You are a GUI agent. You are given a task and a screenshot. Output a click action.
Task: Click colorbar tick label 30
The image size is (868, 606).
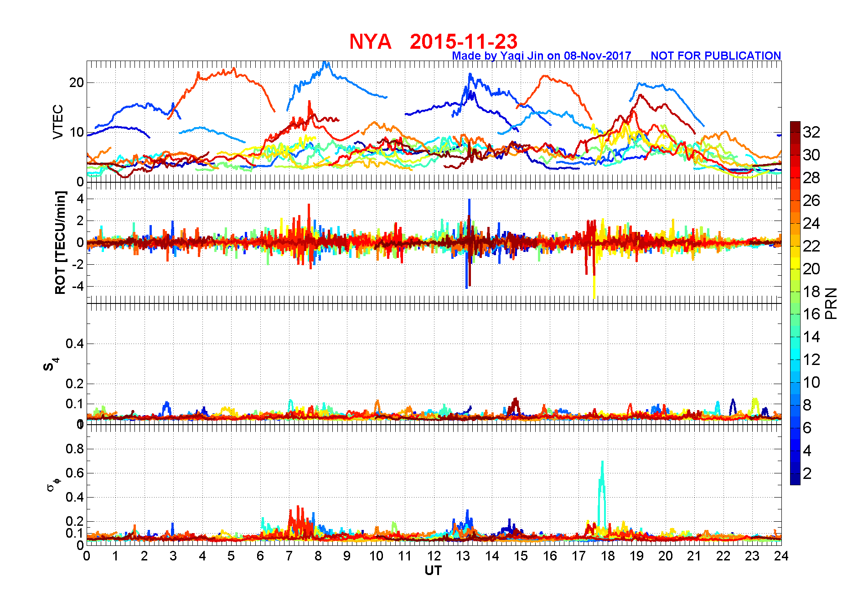tap(811, 155)
